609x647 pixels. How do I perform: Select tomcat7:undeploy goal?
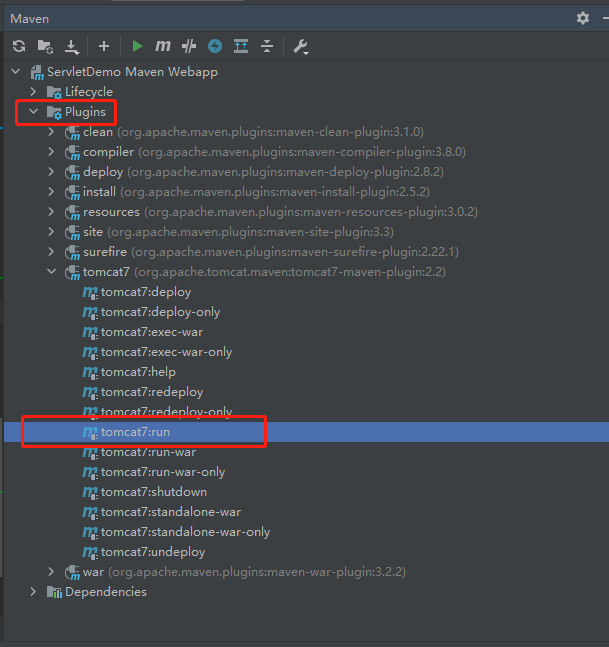point(153,552)
